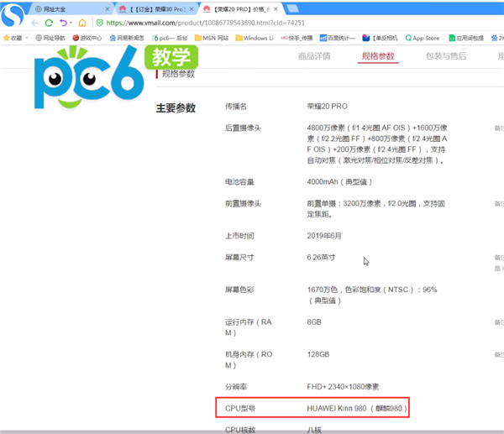The image size is (504, 434).
Task: Click the purple undo/restore page icon
Action: point(63,23)
